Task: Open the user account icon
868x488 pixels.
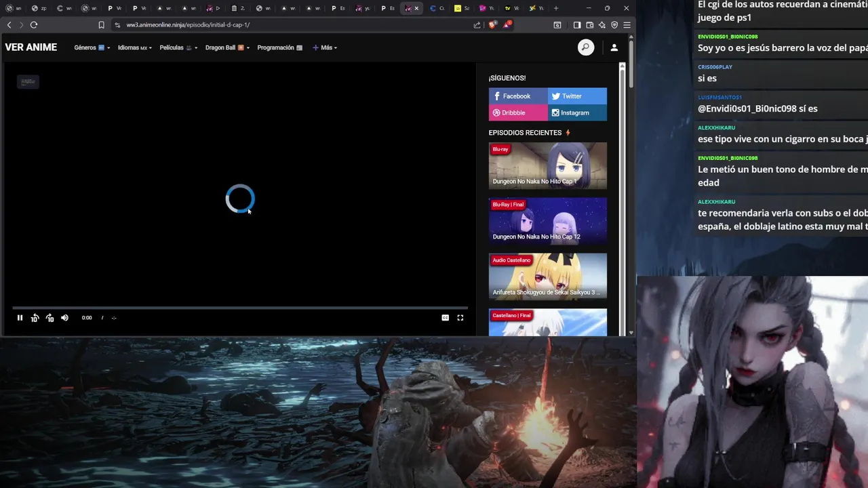Action: 614,47
